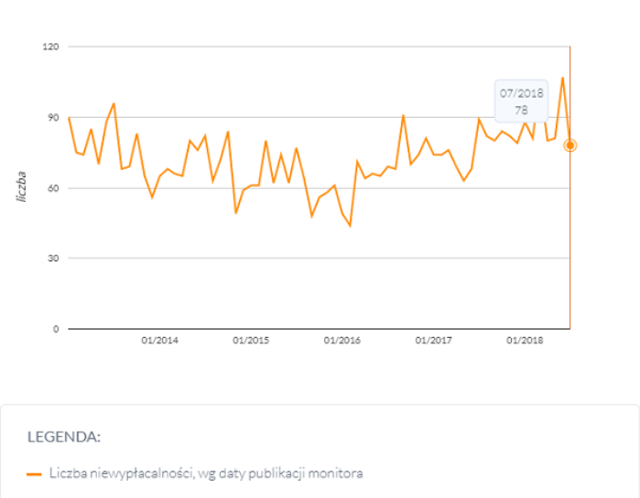This screenshot has width=640, height=498.
Task: Click the 120 y-axis tick label
Action: coord(51,47)
